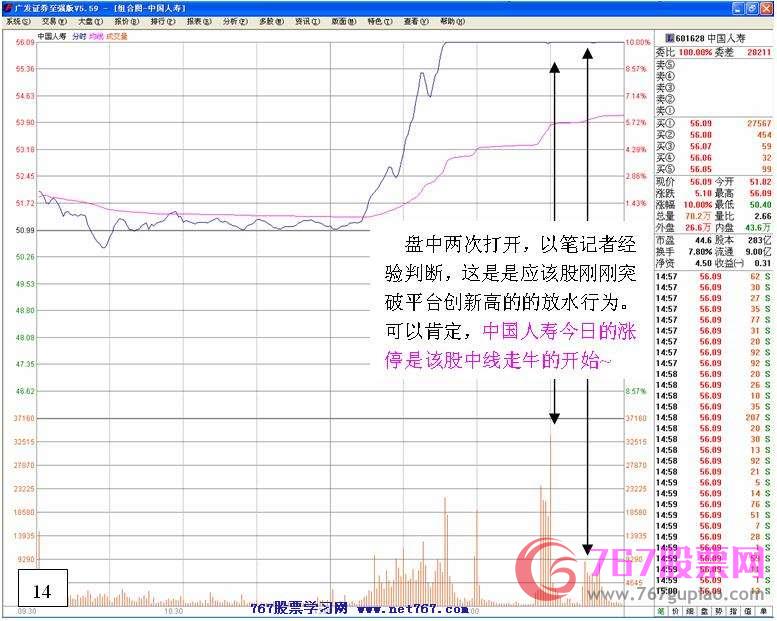Switch to the 价 tab below tick list
Screen dimensions: 777x621
[x=675, y=611]
